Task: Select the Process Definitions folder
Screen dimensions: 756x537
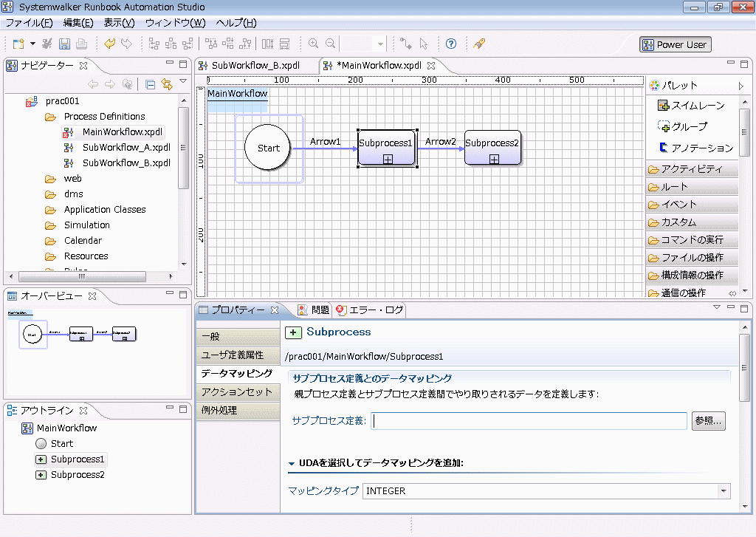Action: pyautogui.click(x=104, y=116)
